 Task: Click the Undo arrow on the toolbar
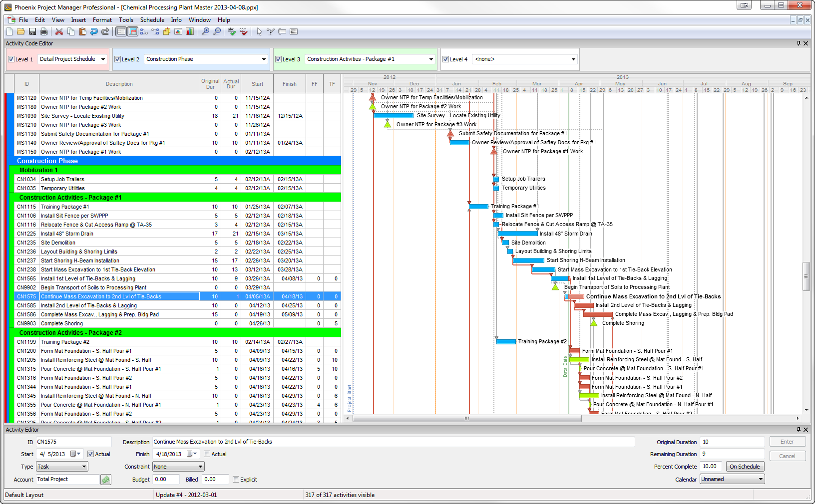(94, 31)
